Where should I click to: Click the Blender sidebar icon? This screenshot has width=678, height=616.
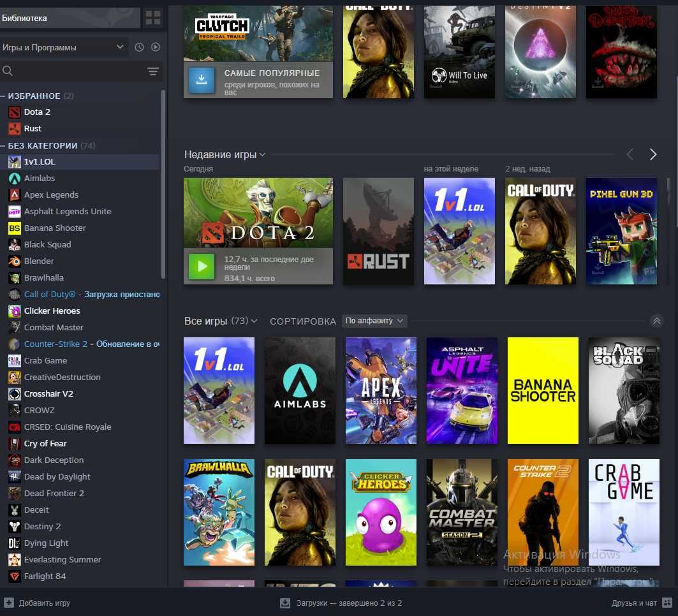coord(14,261)
